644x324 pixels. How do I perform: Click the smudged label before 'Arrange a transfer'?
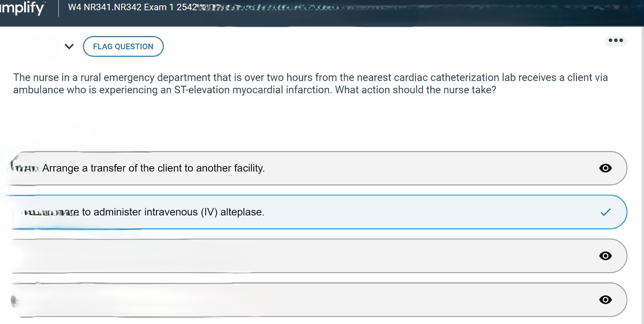(25, 168)
